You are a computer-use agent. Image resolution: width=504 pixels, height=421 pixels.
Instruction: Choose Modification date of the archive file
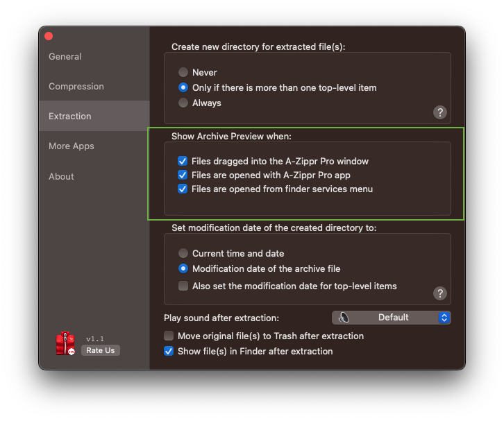[183, 268]
